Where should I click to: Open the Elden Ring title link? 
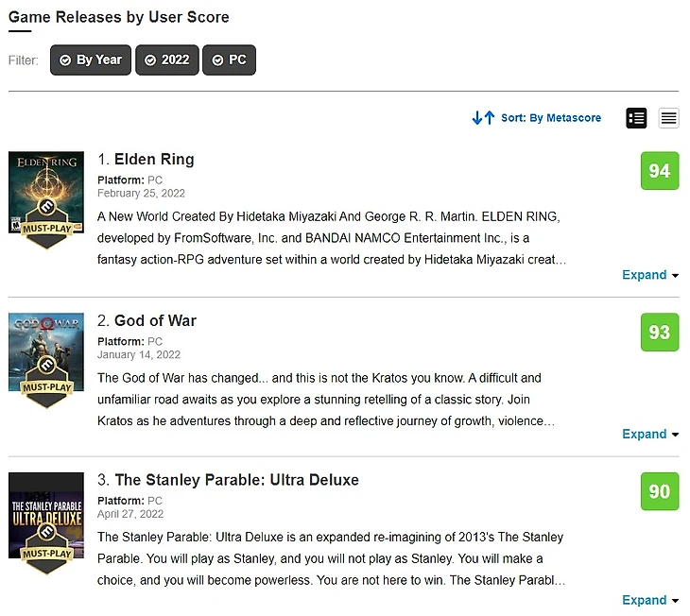click(154, 160)
